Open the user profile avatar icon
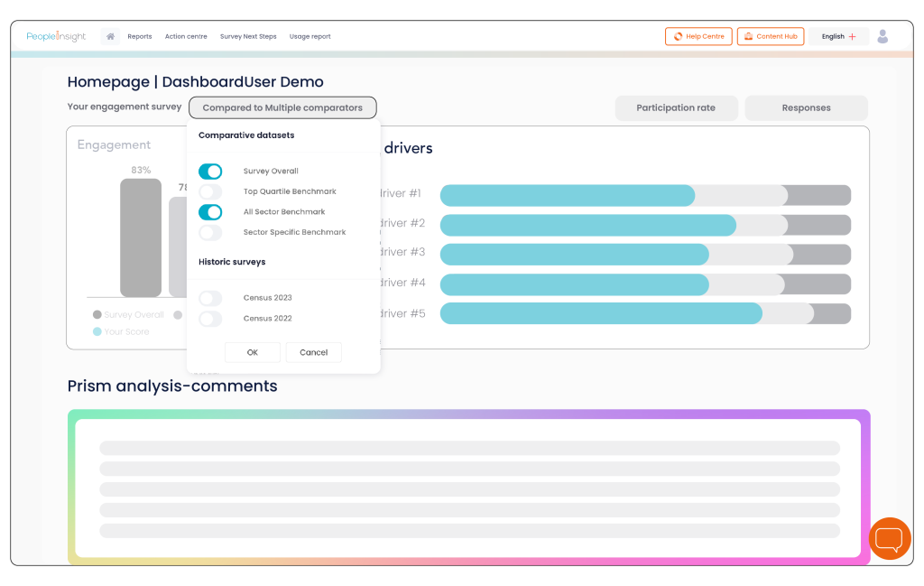924x586 pixels. tap(882, 36)
